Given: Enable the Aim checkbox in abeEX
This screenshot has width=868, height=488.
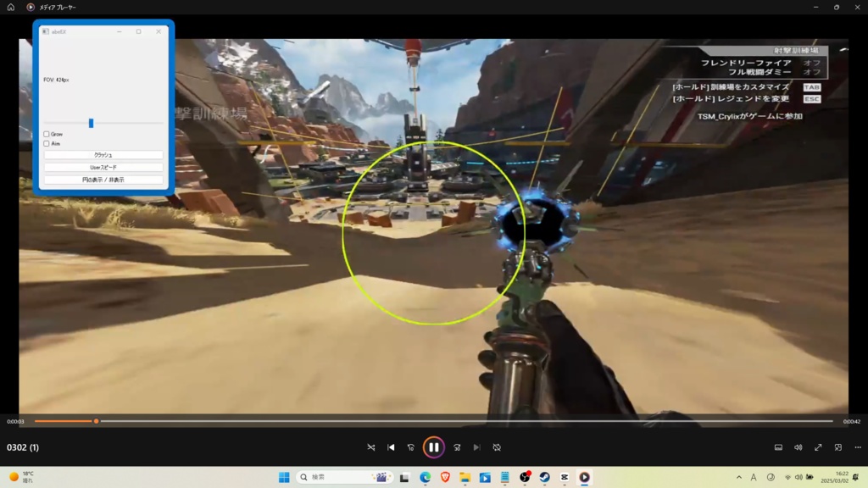Looking at the screenshot, I should pyautogui.click(x=47, y=143).
